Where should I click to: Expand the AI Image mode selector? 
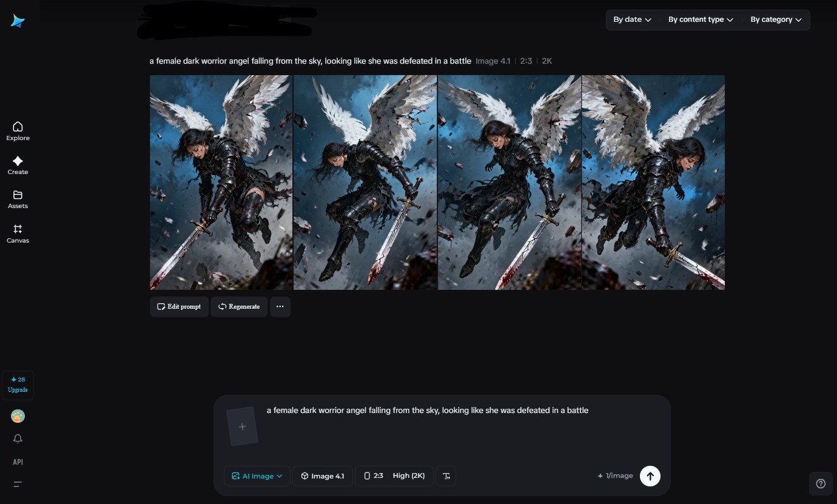(x=257, y=475)
